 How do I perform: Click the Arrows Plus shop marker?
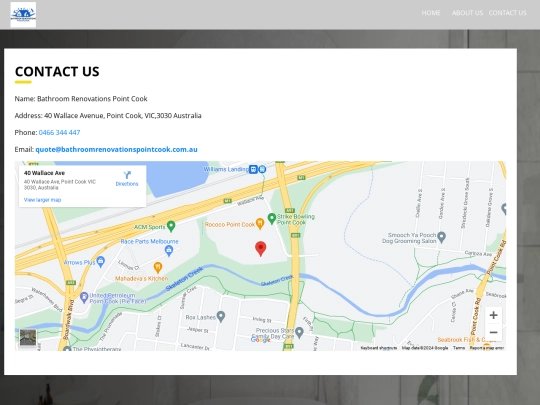click(101, 262)
